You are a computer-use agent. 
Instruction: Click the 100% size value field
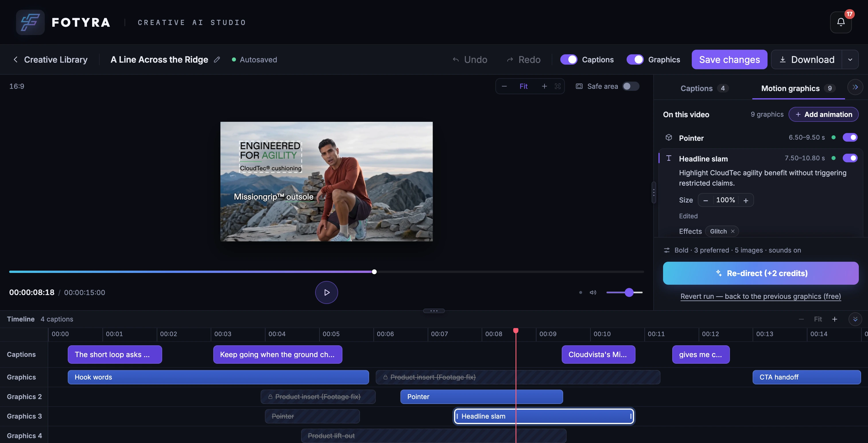click(725, 200)
